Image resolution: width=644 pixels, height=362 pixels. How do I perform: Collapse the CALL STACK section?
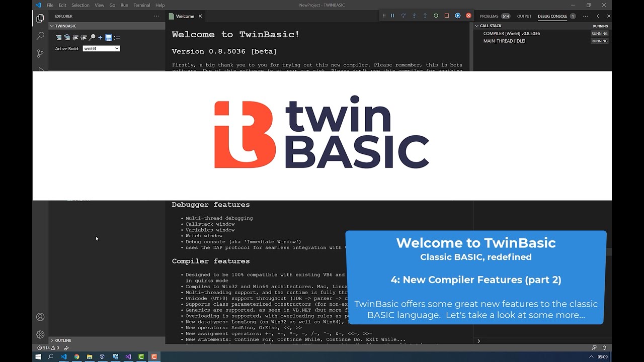click(x=542, y=26)
